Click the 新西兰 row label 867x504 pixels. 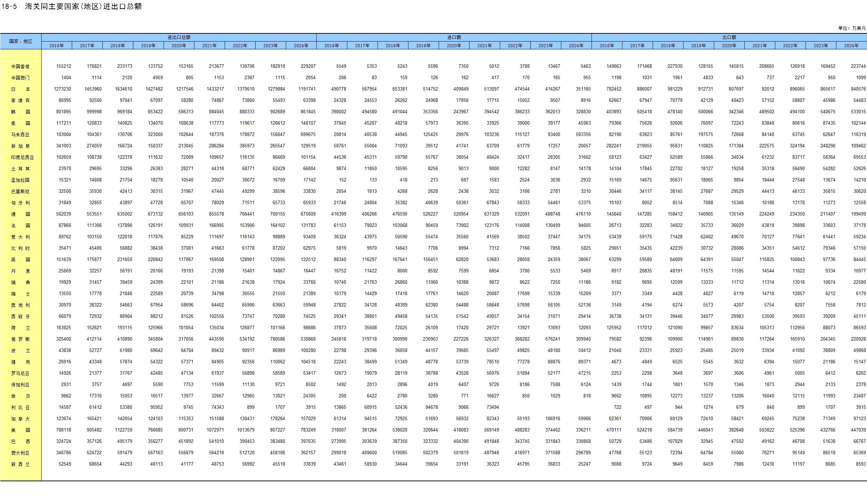[20, 464]
